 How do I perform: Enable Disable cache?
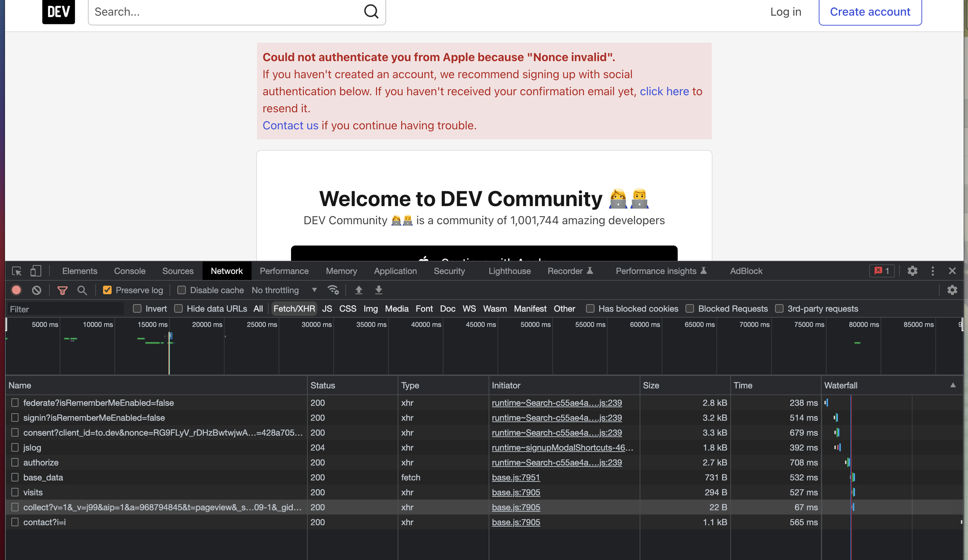click(181, 290)
